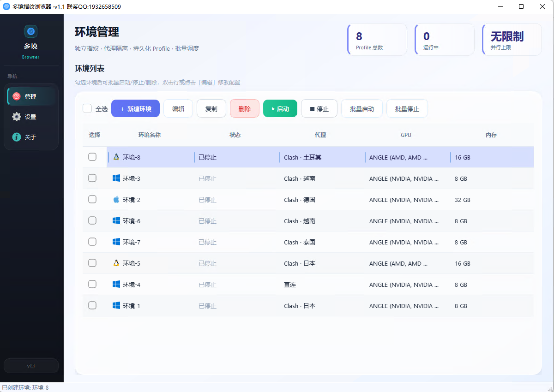
Task: Click the Linux penguin icon of 环境-8
Action: coord(116,157)
